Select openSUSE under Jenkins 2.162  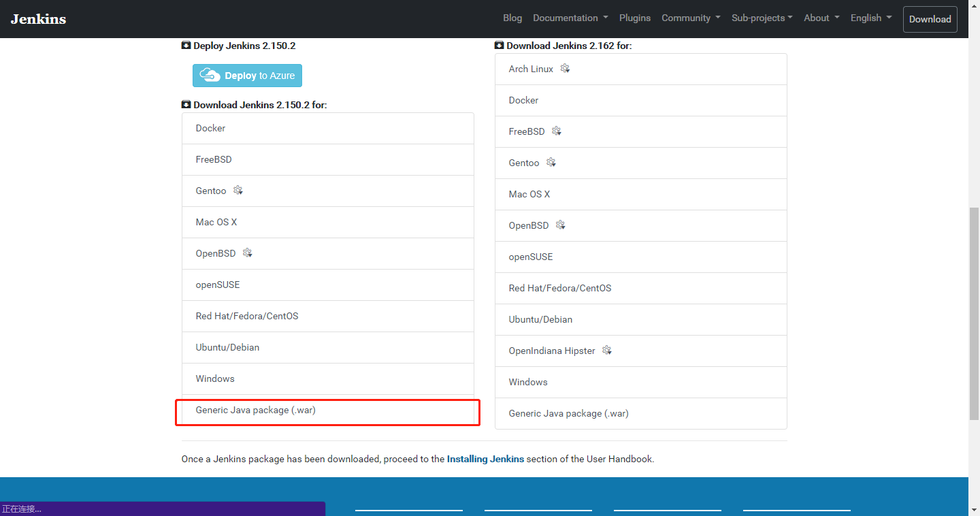point(641,257)
